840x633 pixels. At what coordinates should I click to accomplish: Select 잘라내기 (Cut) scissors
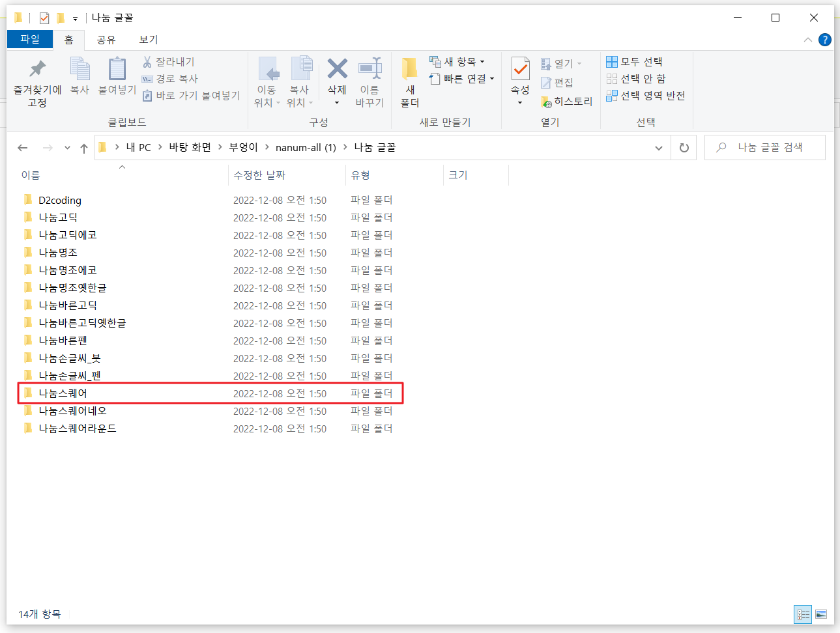click(168, 62)
